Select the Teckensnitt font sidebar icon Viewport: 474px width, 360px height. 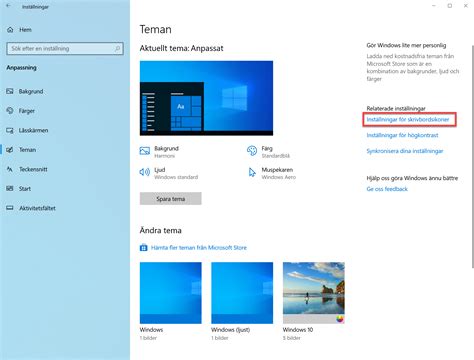pos(10,169)
